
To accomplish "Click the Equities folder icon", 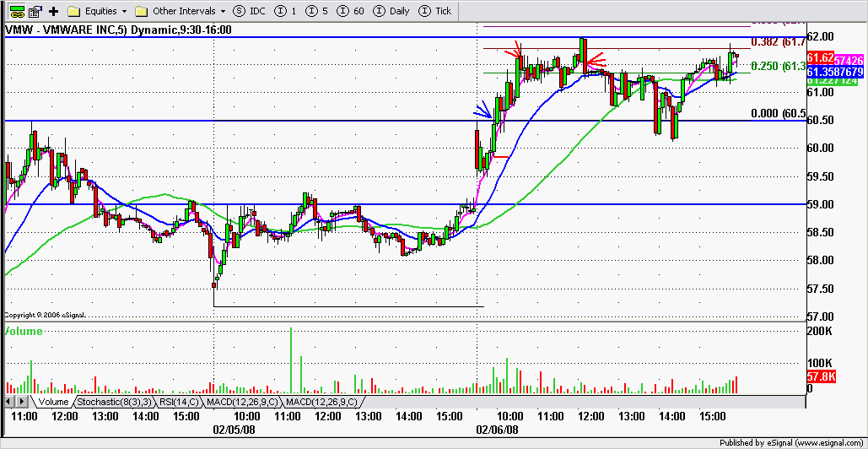I will click(75, 11).
